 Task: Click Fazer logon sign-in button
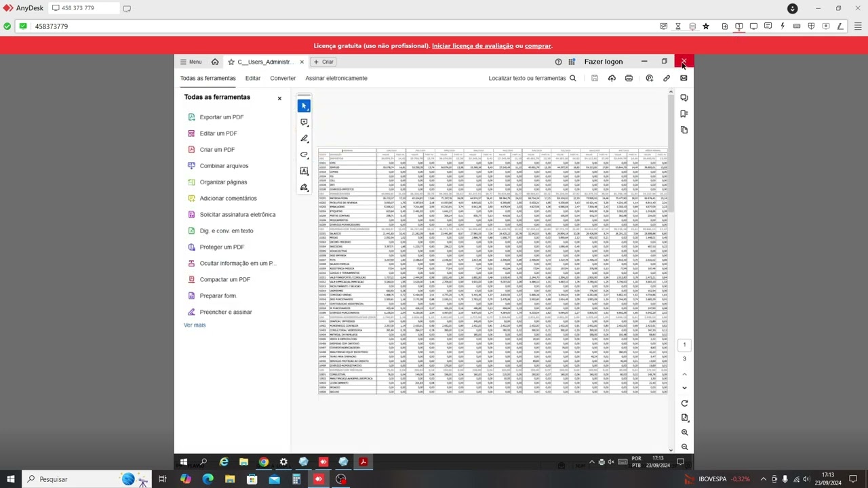click(604, 62)
